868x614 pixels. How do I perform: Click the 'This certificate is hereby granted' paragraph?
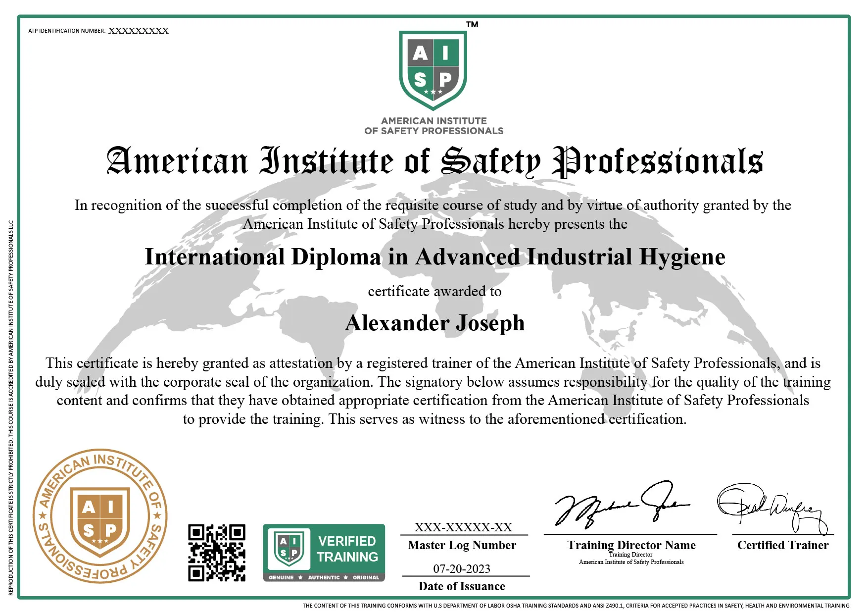433,391
